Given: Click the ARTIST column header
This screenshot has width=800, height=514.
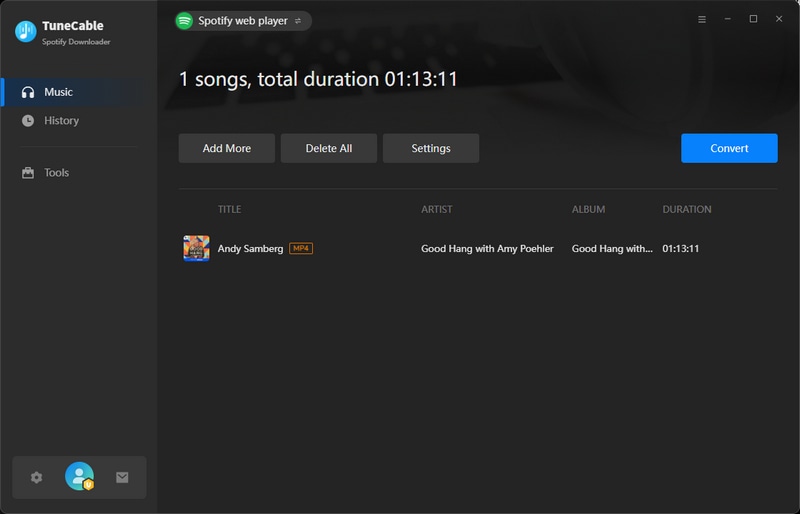Looking at the screenshot, I should 437,209.
